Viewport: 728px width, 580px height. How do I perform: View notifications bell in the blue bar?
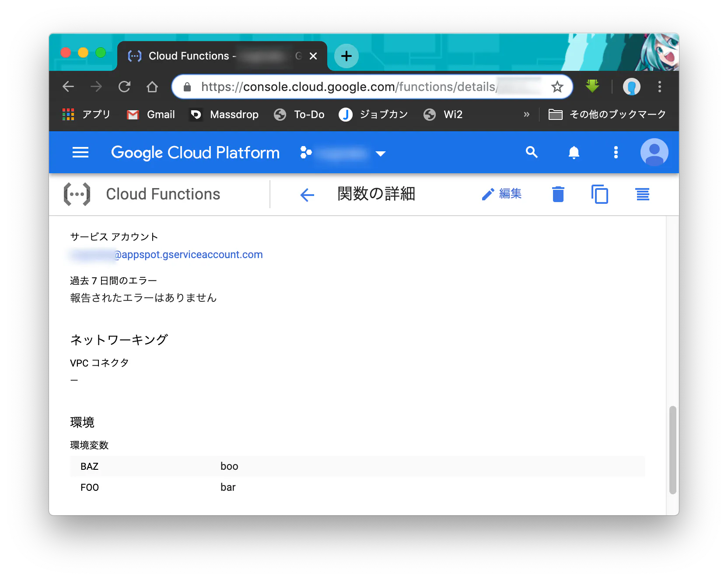coord(574,152)
